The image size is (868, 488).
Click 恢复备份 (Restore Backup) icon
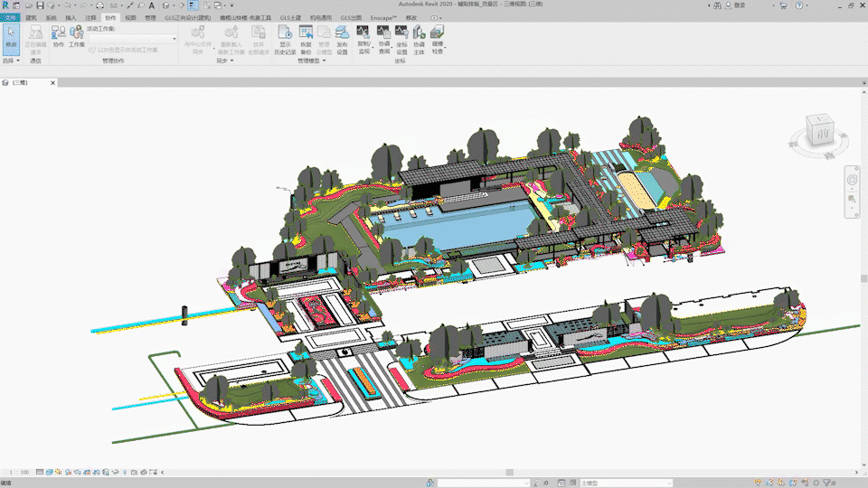click(306, 35)
